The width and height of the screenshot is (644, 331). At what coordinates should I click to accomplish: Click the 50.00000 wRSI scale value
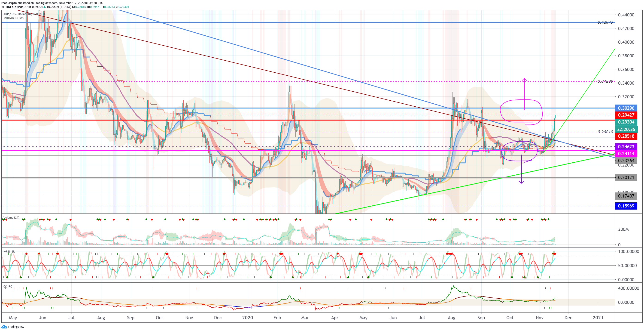tap(627, 266)
